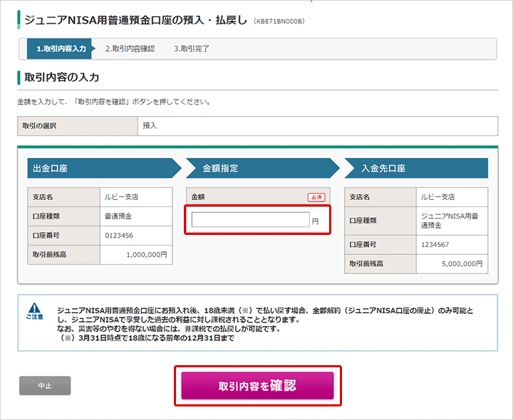Click ルビー支店 in the 入金先口座 table

coord(437,197)
